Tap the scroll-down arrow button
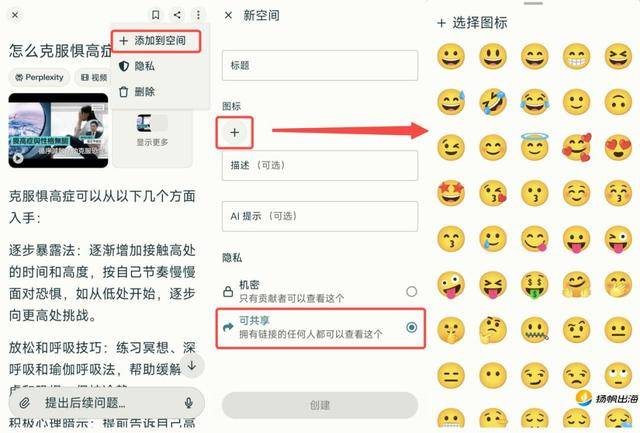 pyautogui.click(x=192, y=366)
